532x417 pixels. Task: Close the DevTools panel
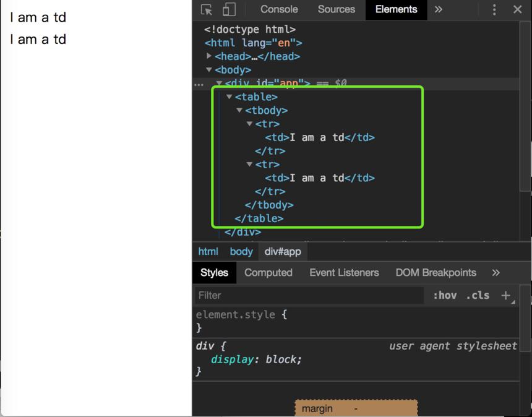[517, 9]
